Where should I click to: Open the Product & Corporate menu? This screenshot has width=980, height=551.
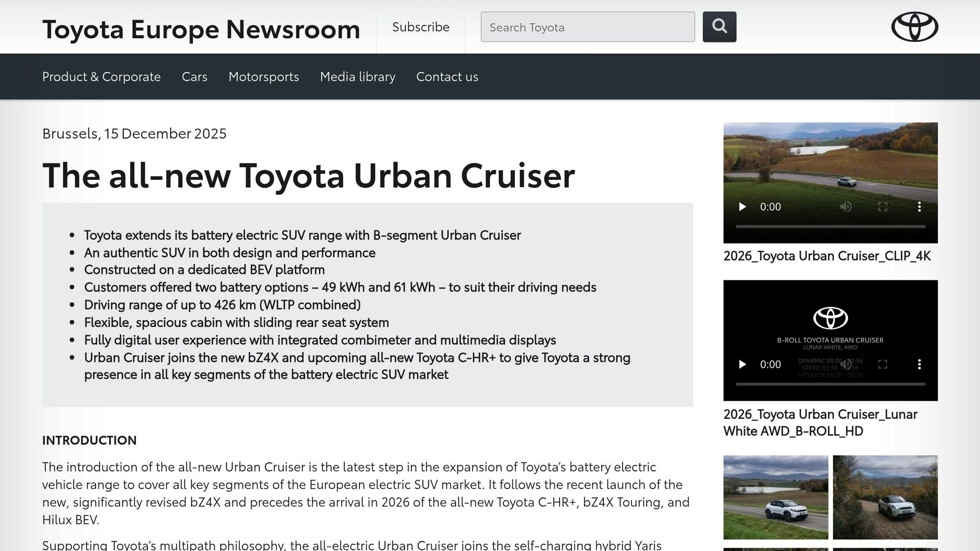click(x=101, y=77)
